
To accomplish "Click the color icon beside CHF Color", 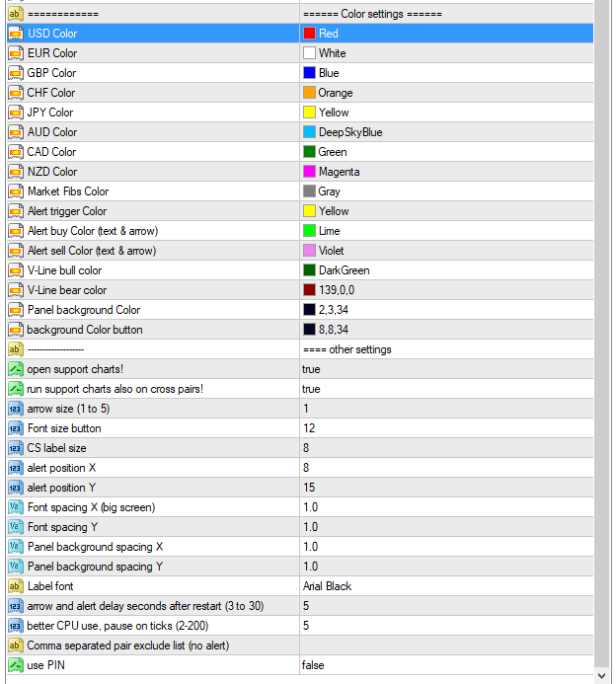I will tap(16, 93).
